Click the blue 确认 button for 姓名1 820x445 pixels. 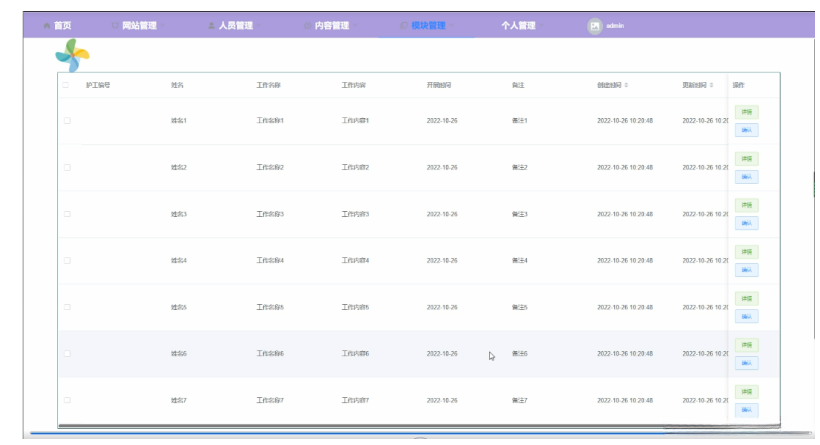[747, 130]
